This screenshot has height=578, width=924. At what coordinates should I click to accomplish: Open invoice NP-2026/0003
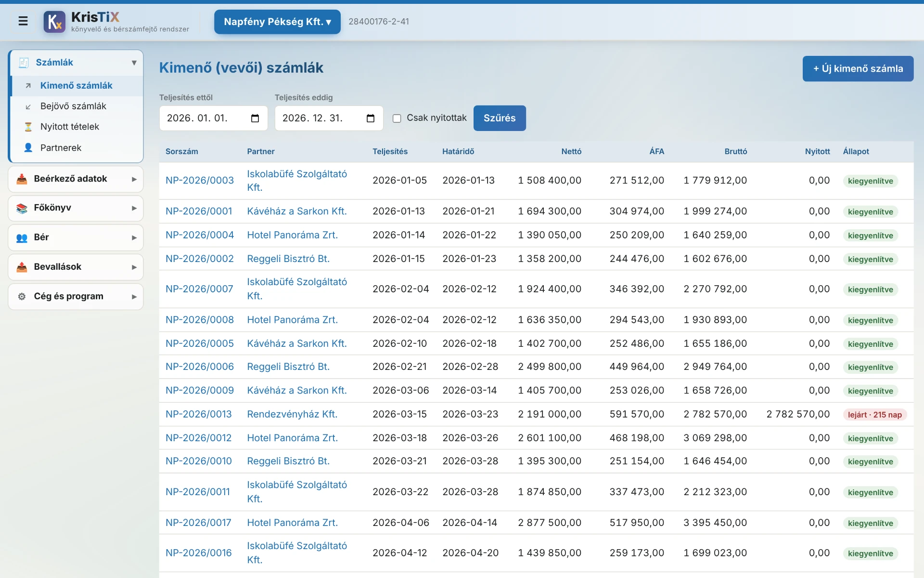(199, 181)
